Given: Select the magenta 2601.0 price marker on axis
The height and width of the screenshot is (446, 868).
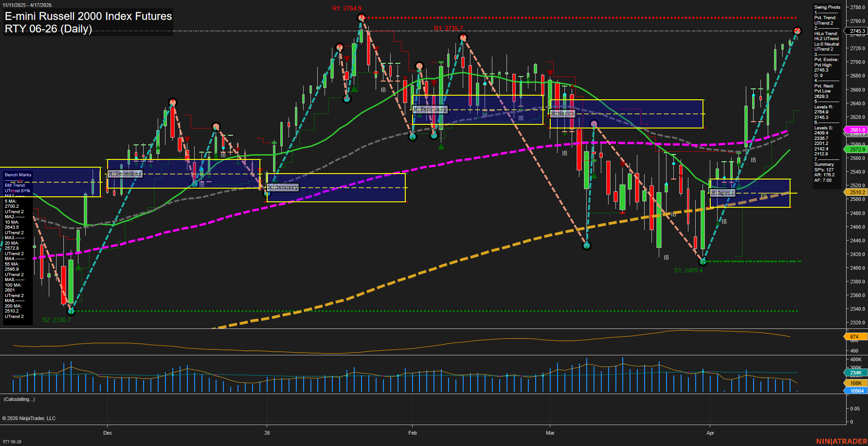Looking at the screenshot, I should (857, 130).
